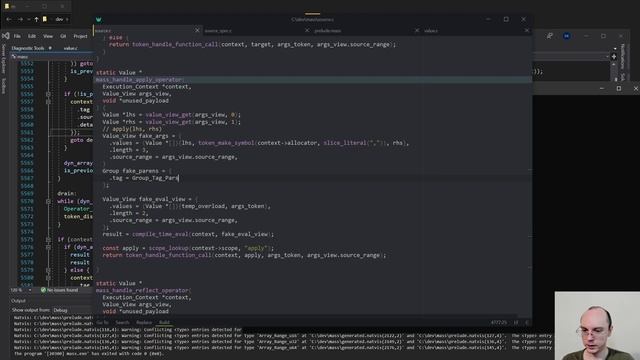Click the Output panel title
The height and width of the screenshot is (360, 640).
coord(18,301)
